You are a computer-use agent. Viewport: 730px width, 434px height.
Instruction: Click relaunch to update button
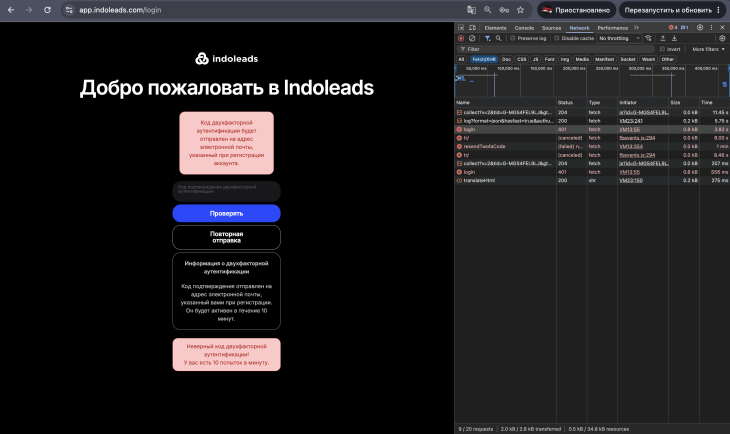pyautogui.click(x=673, y=10)
